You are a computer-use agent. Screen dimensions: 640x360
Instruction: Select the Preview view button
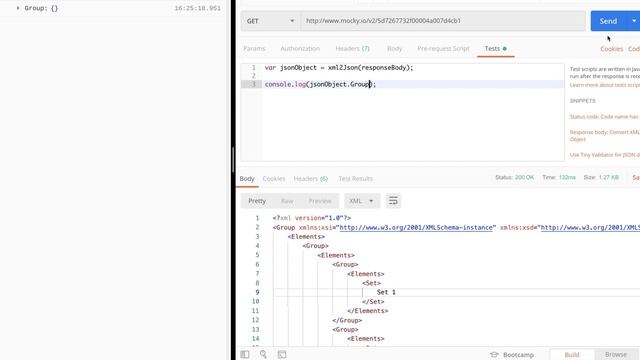[x=320, y=201]
